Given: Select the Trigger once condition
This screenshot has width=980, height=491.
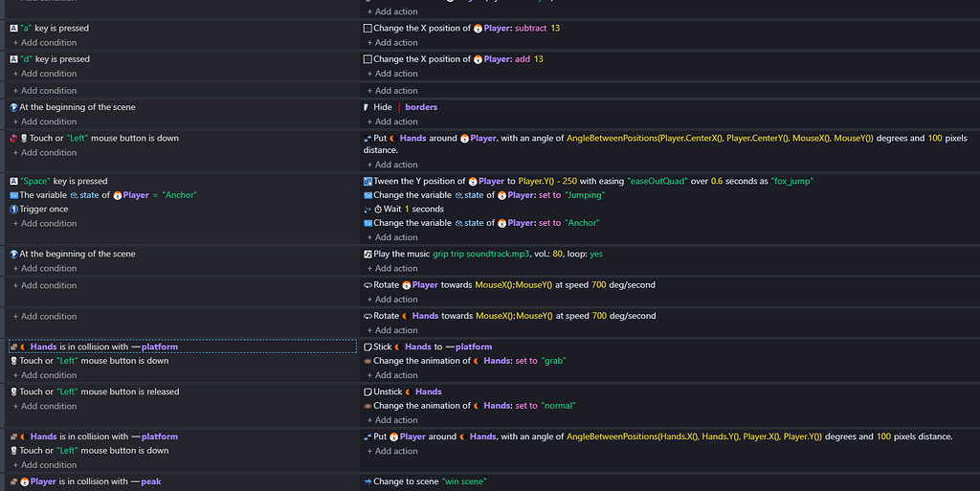Looking at the screenshot, I should 183,210.
